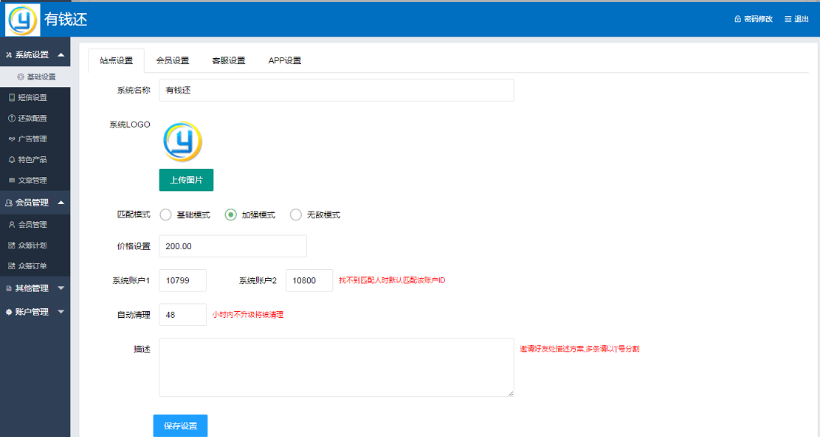Click the 自动清理 field showing 48

(183, 315)
